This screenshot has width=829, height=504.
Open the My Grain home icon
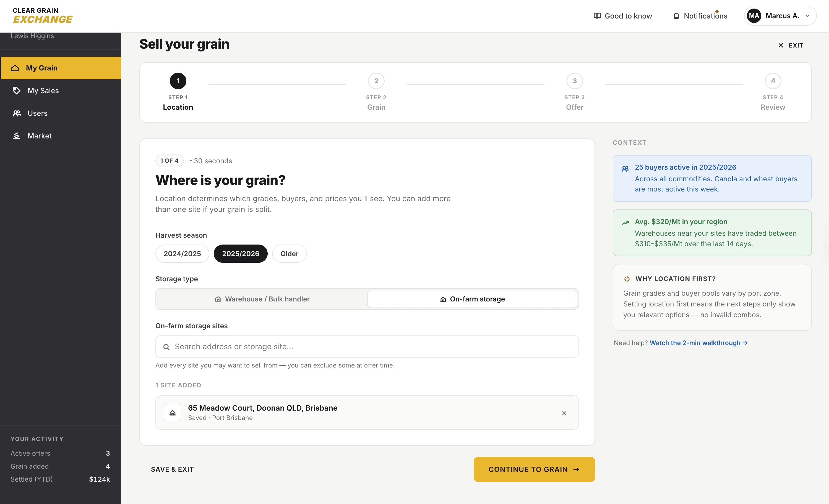(x=15, y=68)
